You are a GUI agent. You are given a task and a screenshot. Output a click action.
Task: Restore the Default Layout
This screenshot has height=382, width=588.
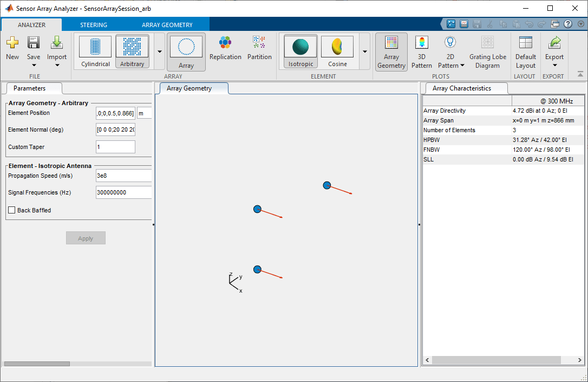coord(525,52)
